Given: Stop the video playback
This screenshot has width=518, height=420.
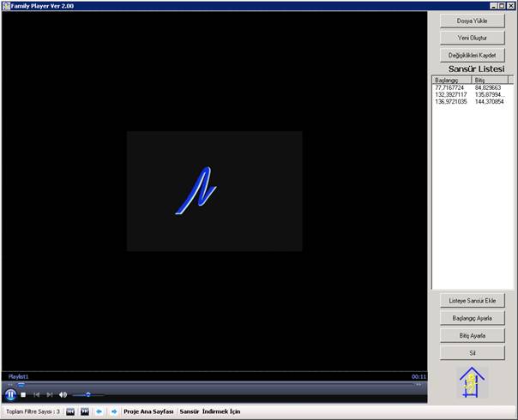Looking at the screenshot, I should [x=24, y=394].
